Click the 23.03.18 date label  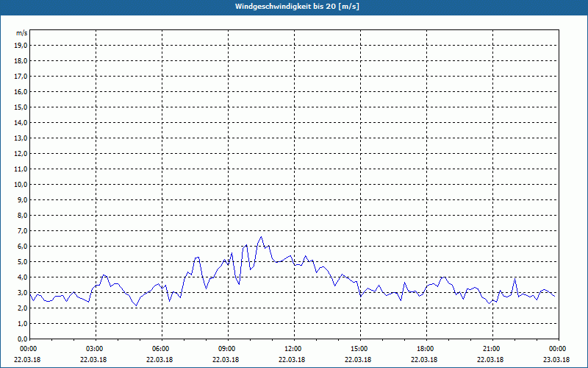click(x=557, y=360)
